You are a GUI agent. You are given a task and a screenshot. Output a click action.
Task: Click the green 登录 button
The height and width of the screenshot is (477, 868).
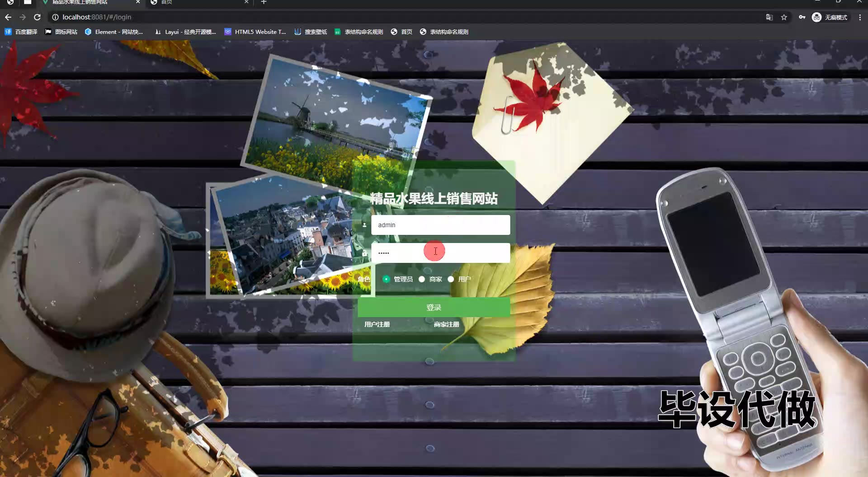(434, 307)
